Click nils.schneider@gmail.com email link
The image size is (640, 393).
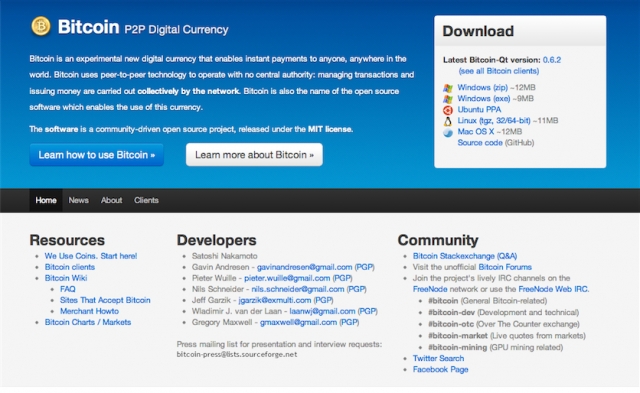pos(298,289)
